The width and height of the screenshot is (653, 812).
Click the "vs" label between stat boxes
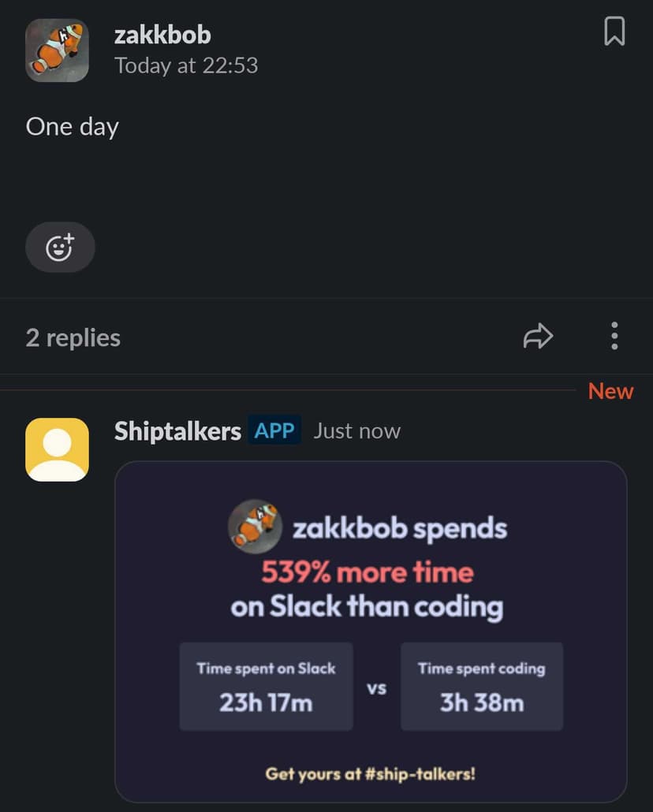[376, 688]
